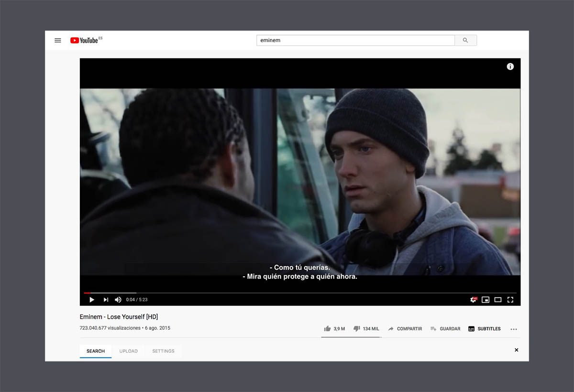Enter fullscreen mode

tap(510, 300)
